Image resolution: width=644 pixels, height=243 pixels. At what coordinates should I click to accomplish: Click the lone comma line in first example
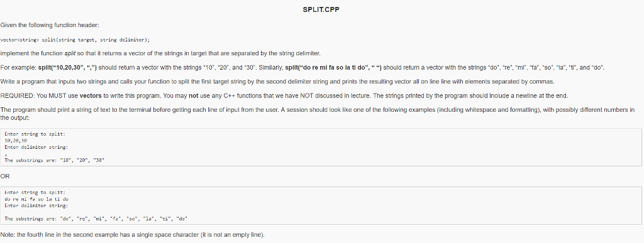5,154
